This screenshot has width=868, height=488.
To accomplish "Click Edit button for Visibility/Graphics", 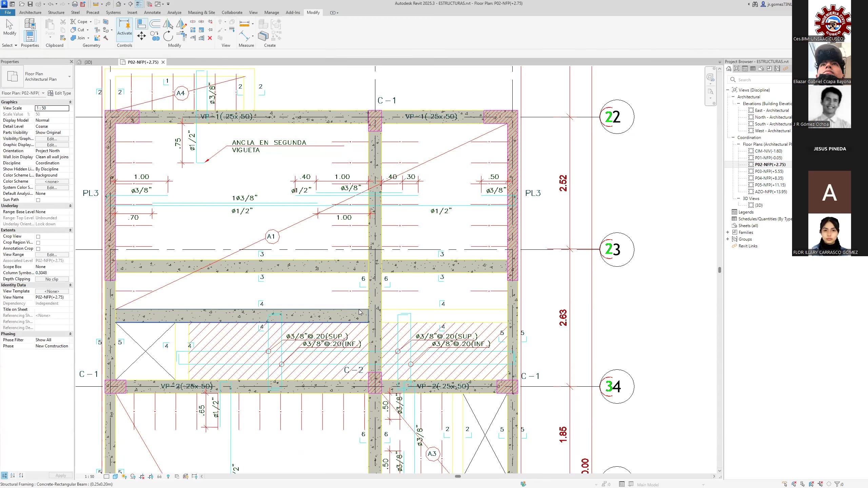I will coord(52,139).
